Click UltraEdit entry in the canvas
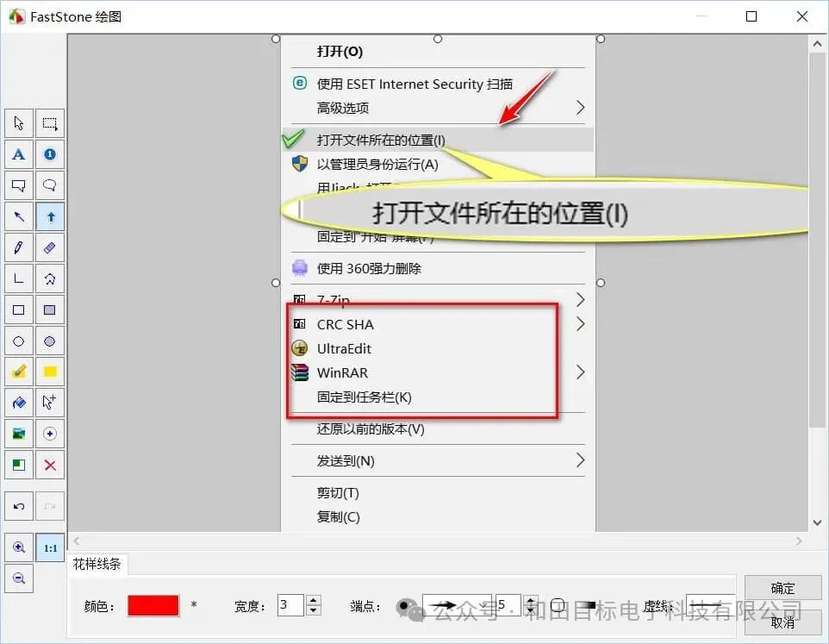This screenshot has height=644, width=829. point(344,349)
